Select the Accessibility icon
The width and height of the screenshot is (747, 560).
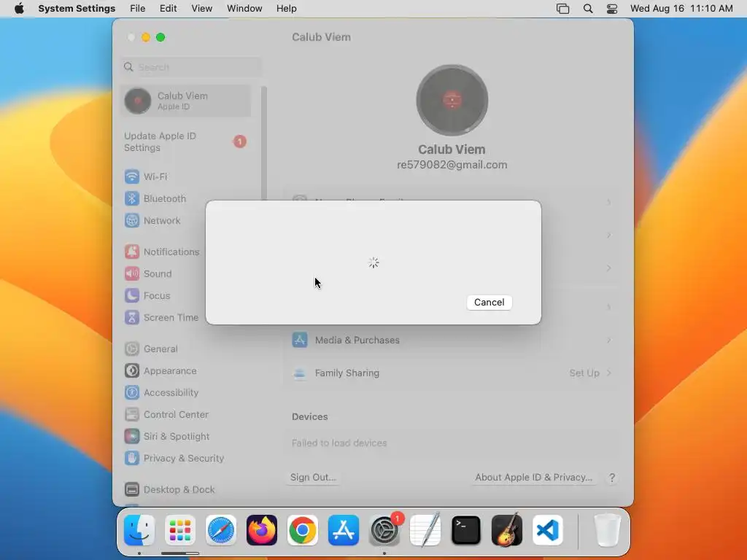[x=132, y=392]
